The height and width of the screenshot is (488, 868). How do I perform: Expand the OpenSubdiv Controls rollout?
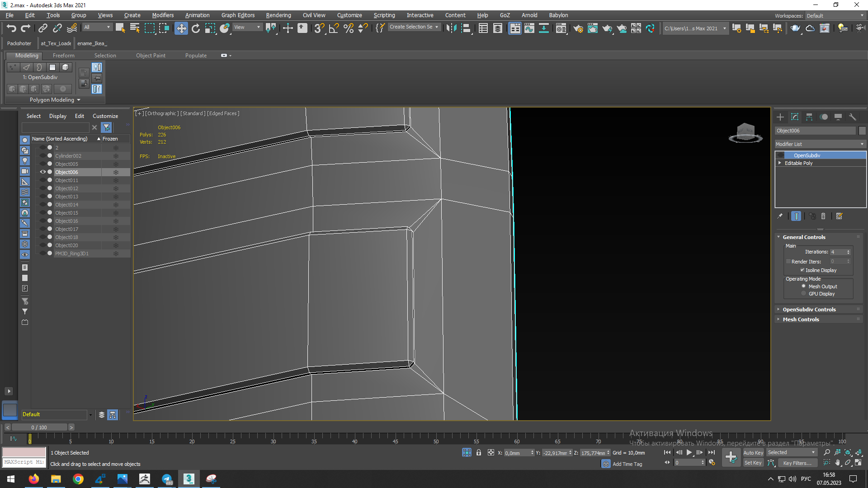click(809, 310)
